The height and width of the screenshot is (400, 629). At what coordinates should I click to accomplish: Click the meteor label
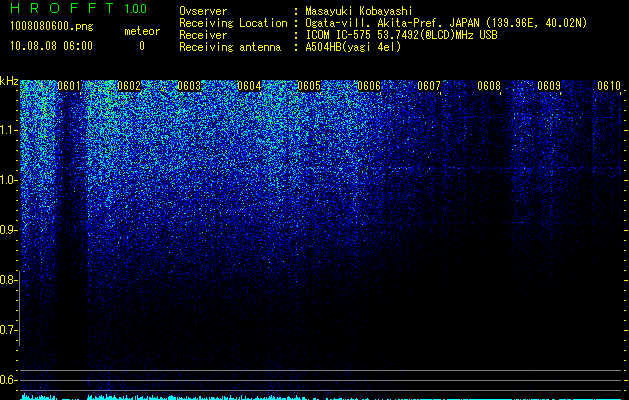click(142, 31)
